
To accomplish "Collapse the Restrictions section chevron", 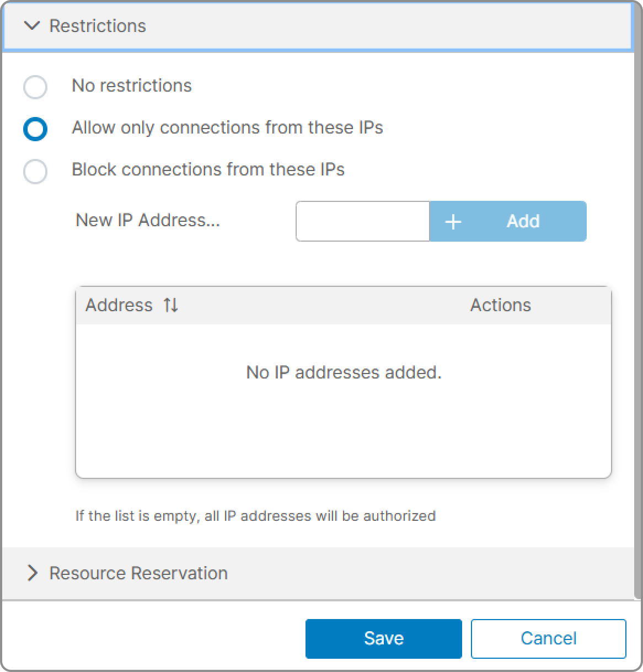I will click(33, 26).
